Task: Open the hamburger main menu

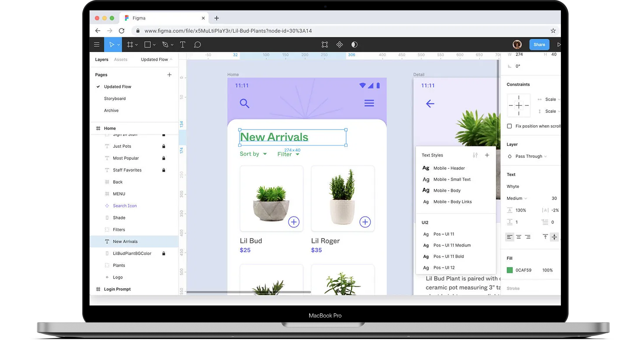Action: (97, 45)
